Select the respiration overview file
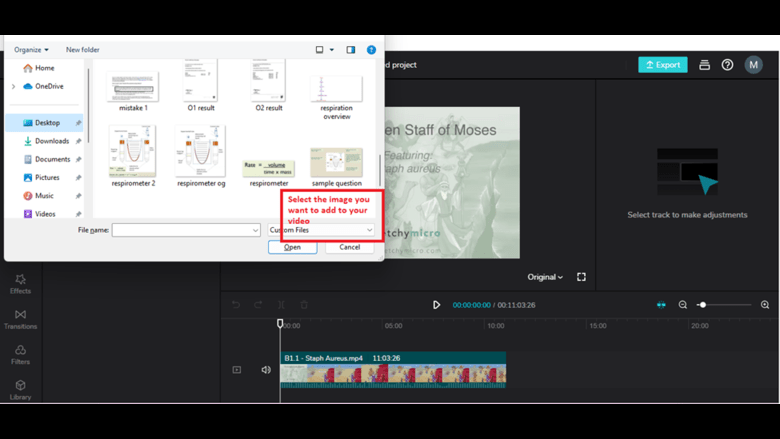The height and width of the screenshot is (439, 780). [x=337, y=98]
